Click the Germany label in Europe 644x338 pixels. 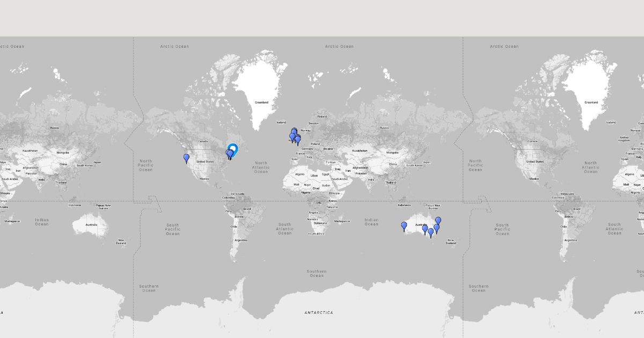(307, 149)
